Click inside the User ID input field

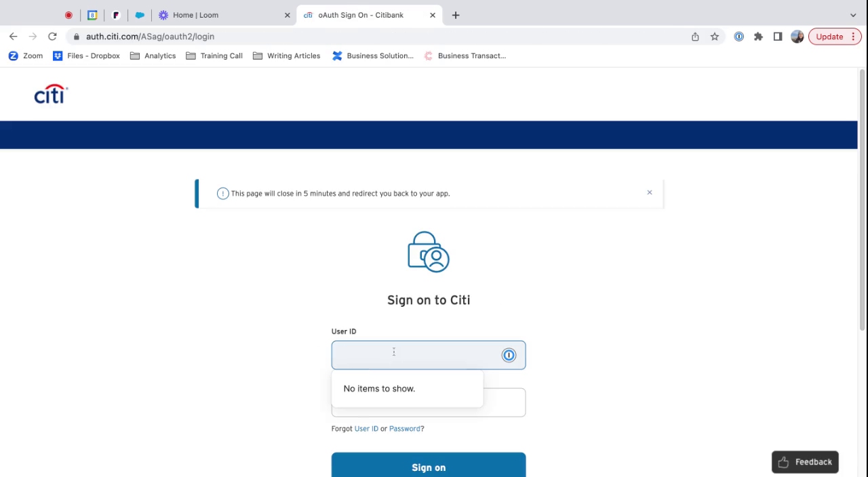pyautogui.click(x=414, y=355)
